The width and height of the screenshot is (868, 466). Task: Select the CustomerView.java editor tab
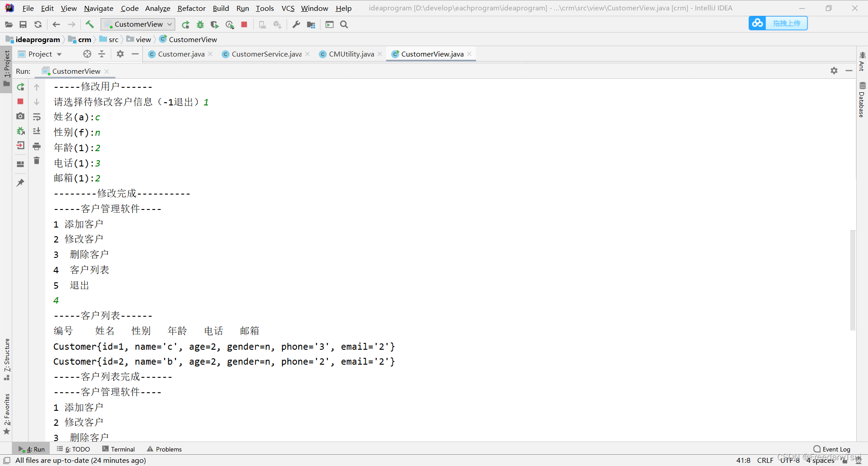coord(432,54)
